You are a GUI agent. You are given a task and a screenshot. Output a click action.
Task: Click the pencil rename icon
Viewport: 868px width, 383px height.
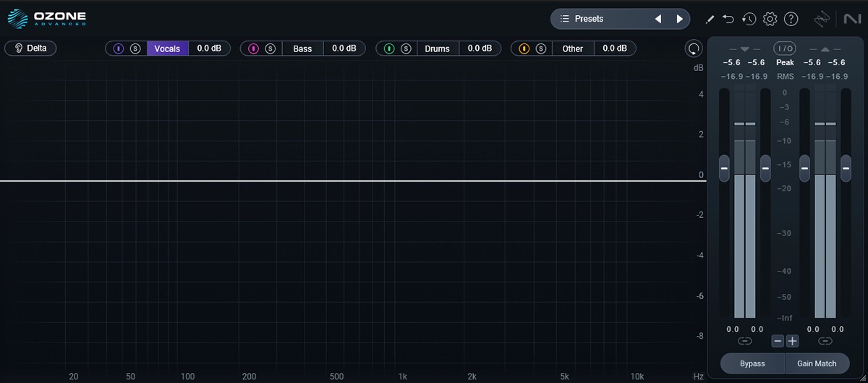[710, 19]
